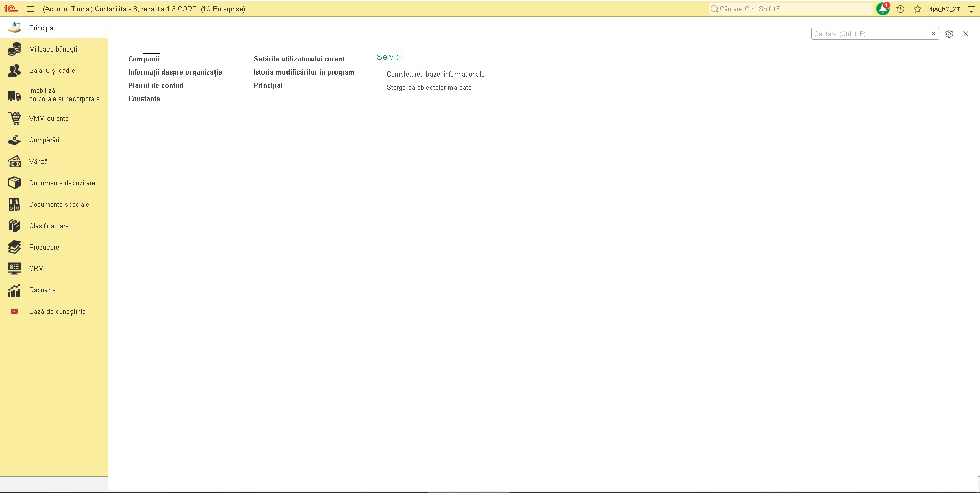Open Clasificatoare section
Viewport: 980px width, 493px height.
pyautogui.click(x=54, y=226)
